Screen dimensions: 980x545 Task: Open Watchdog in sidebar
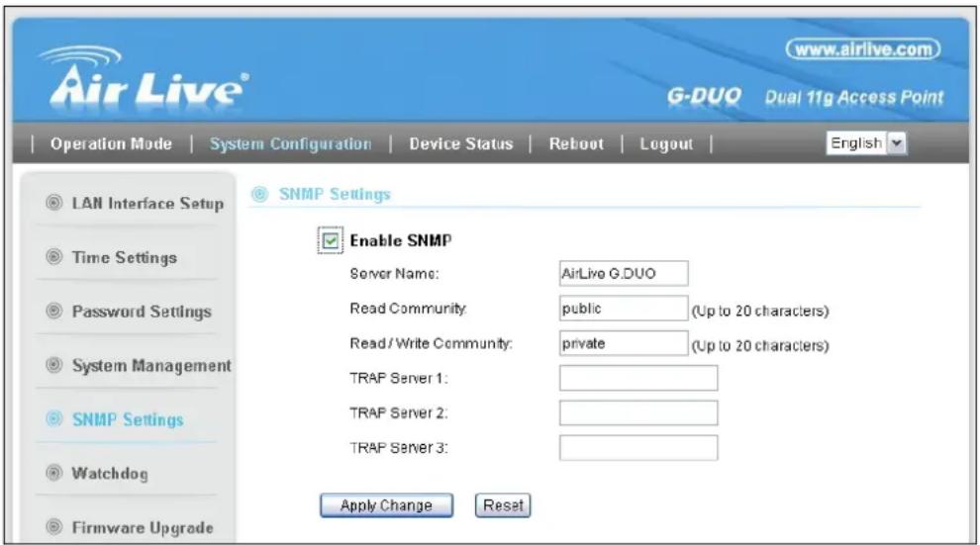point(110,473)
